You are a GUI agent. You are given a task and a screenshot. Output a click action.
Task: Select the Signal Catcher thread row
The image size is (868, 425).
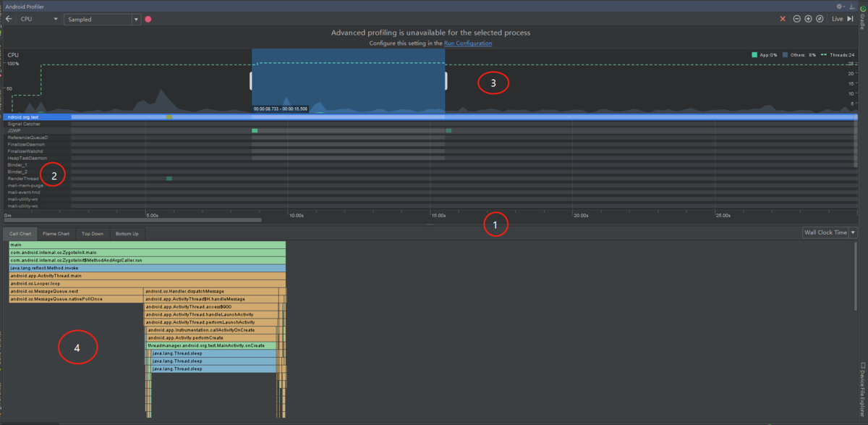click(23, 124)
